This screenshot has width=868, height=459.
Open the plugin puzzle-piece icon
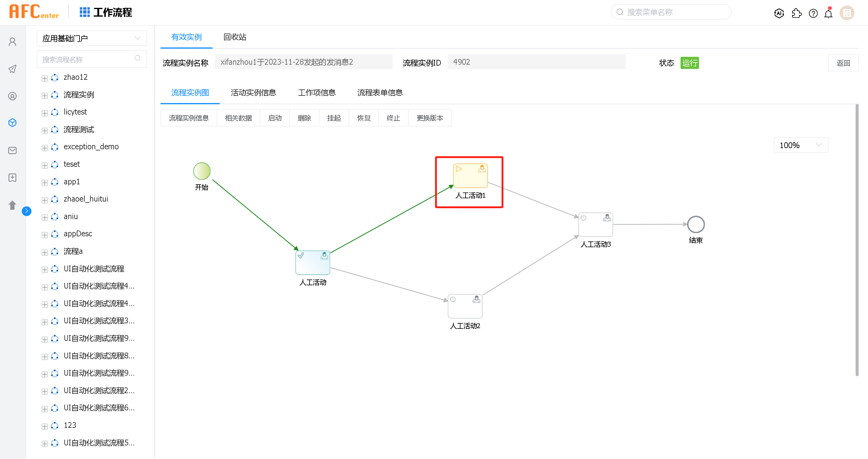[x=796, y=13]
